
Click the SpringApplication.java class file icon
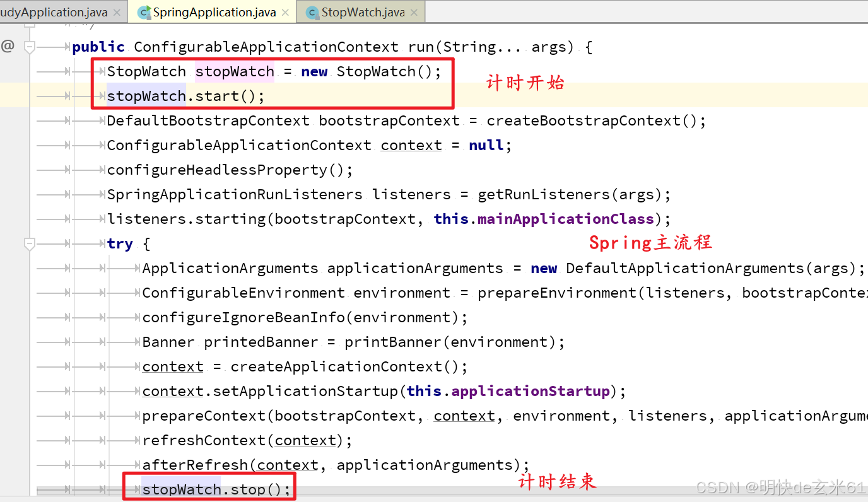(144, 12)
